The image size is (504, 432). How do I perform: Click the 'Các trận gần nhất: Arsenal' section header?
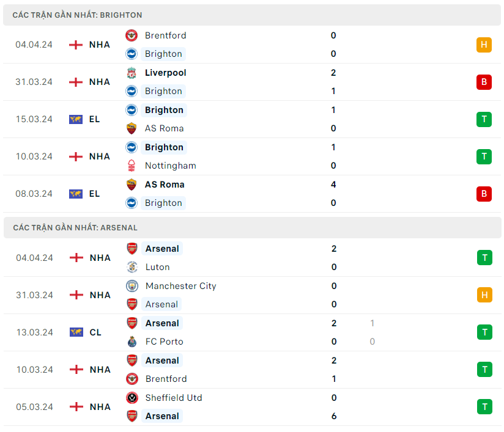coord(75,227)
